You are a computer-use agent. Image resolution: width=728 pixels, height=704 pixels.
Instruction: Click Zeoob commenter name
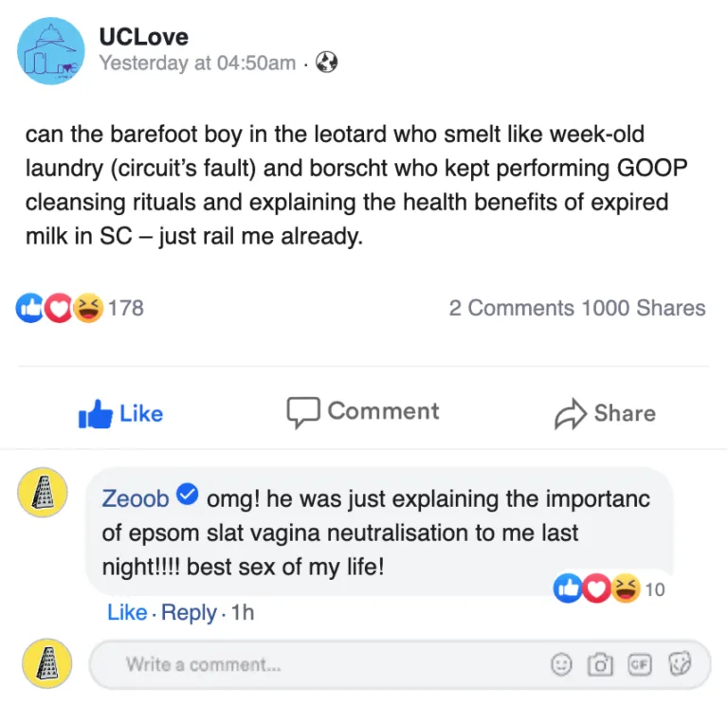point(136,497)
